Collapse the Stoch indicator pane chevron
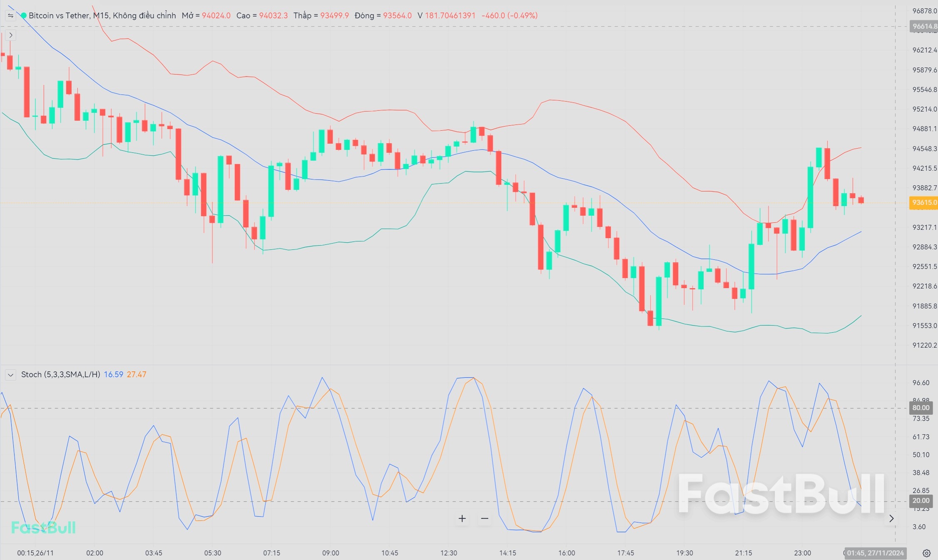 click(10, 375)
